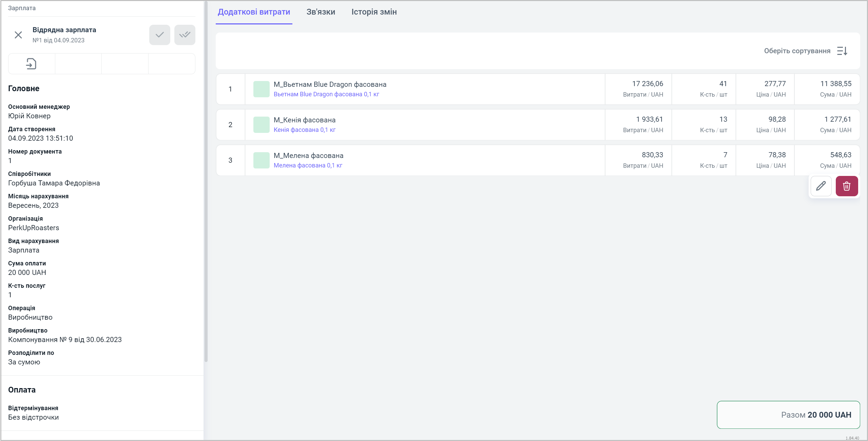Click green thumbnail of М_Мелена фасована
The image size is (868, 441).
coord(261,160)
